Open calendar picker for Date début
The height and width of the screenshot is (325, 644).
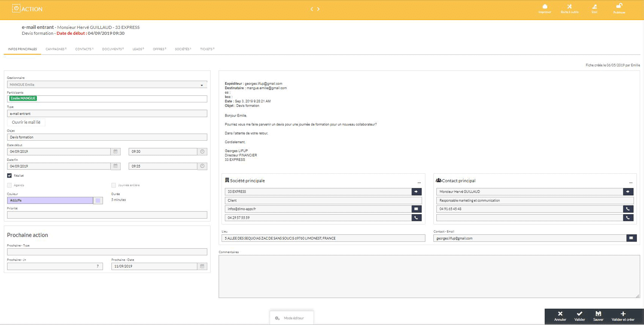click(x=115, y=152)
